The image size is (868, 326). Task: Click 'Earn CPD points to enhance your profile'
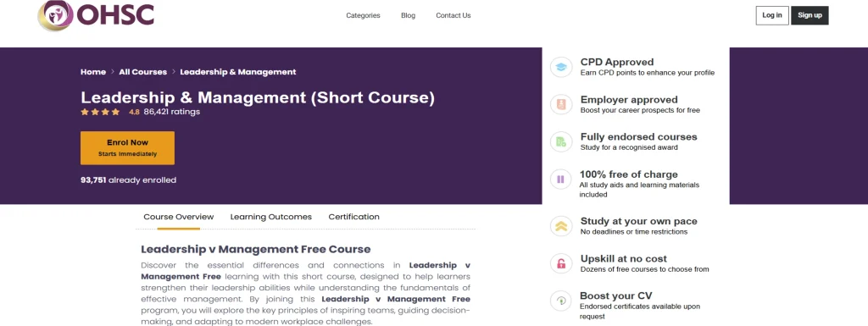coord(648,73)
